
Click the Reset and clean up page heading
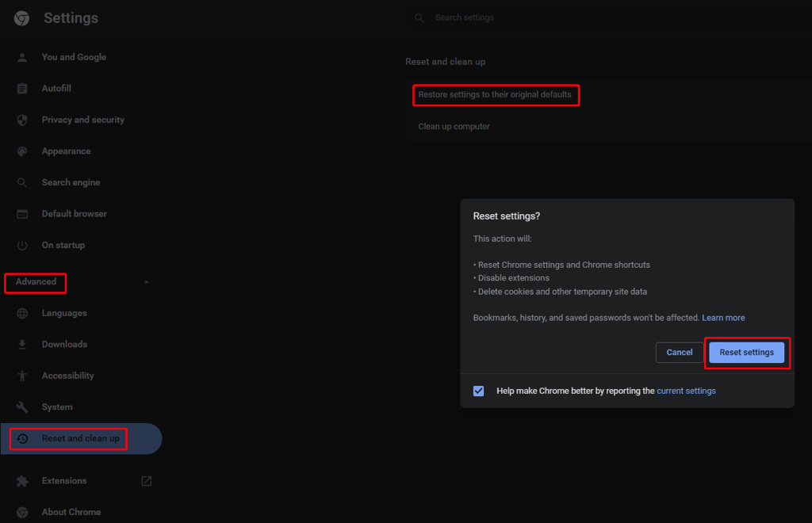pos(446,62)
